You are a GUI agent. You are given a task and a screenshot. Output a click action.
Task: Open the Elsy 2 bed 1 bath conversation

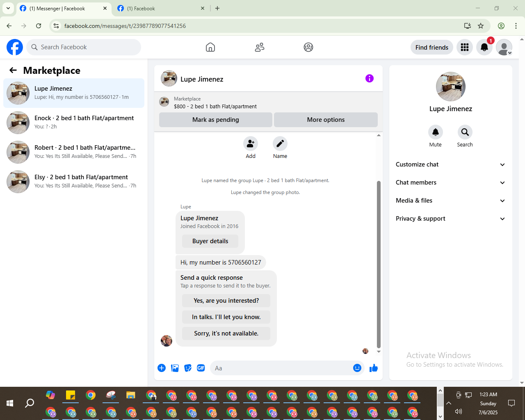click(x=74, y=182)
